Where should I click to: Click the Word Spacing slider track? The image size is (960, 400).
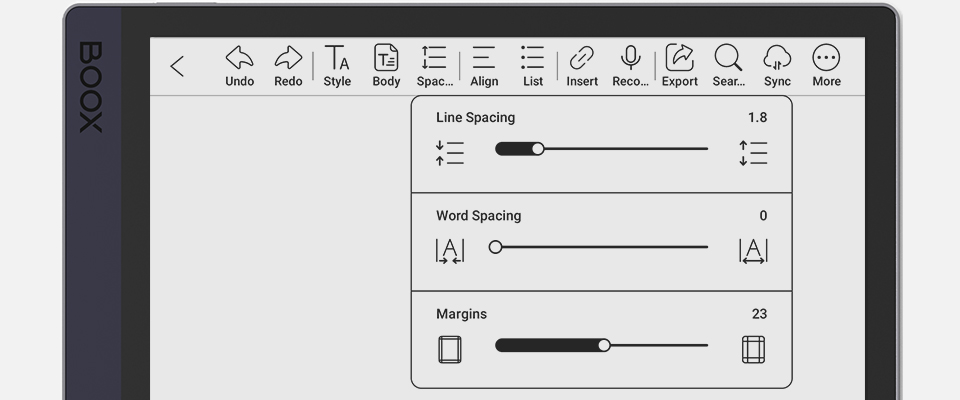pyautogui.click(x=598, y=247)
